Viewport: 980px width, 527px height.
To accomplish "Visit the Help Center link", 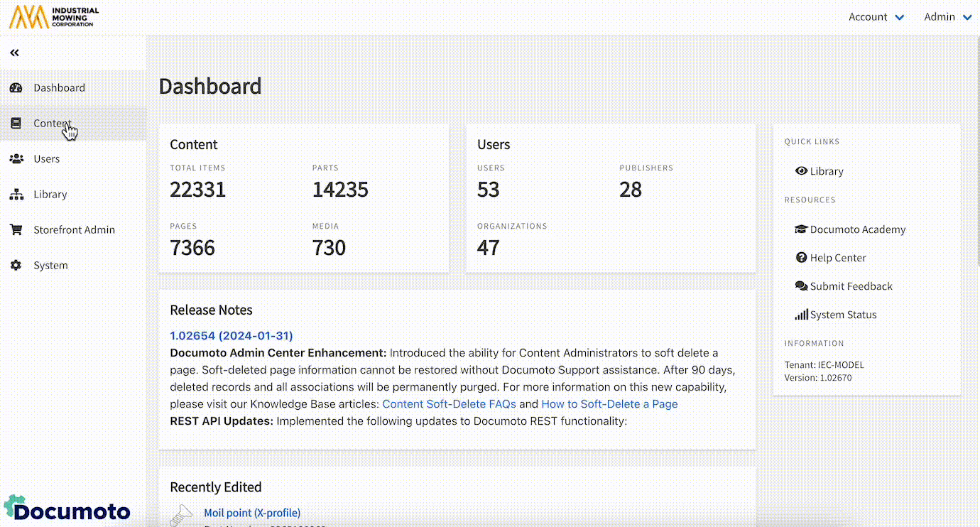I will [x=837, y=258].
